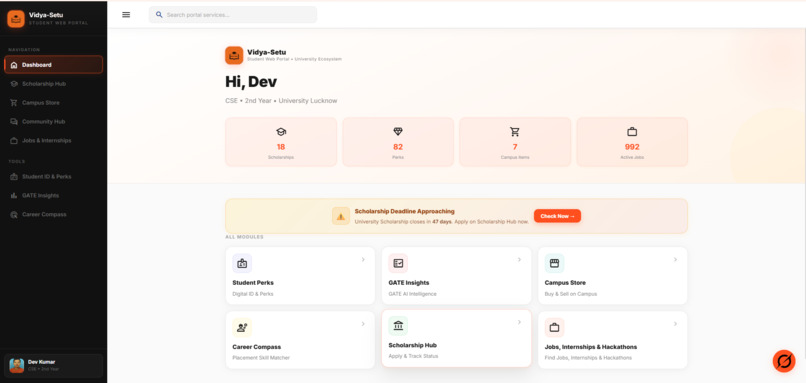Click the cart icon on Campus Items card

[x=515, y=132]
